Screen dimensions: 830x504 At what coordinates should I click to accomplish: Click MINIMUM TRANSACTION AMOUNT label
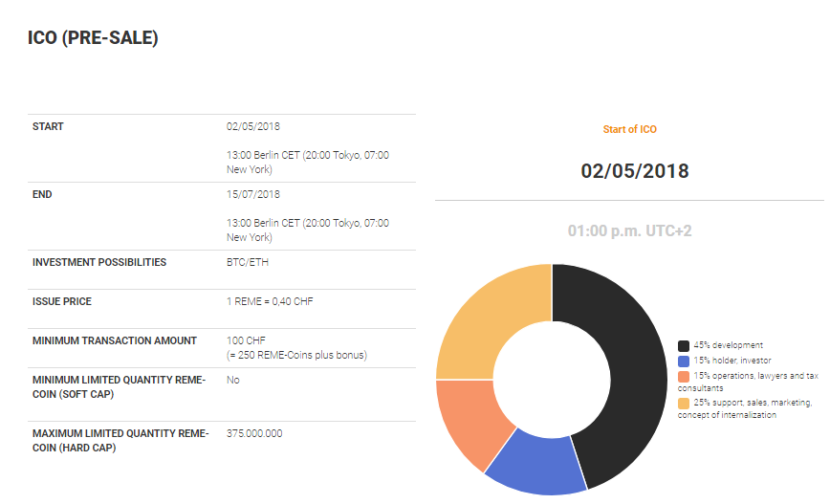(x=115, y=340)
